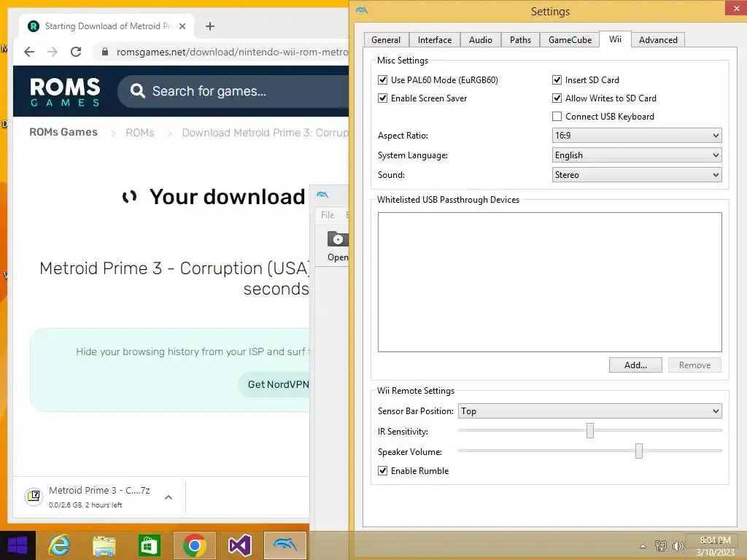Viewport: 747px width, 560px height.
Task: Open a new Chrome tab
Action: click(209, 26)
